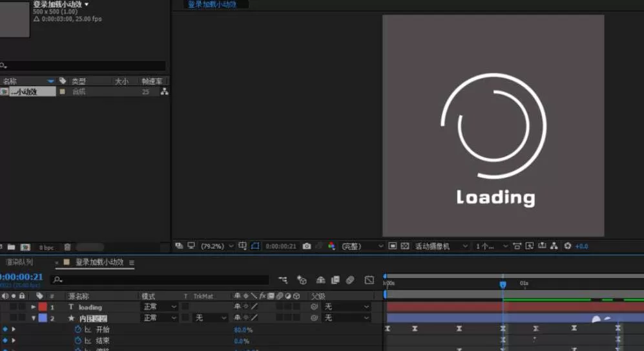Image resolution: width=644 pixels, height=351 pixels.
Task: Open composition flowchart icon in viewer footer
Action: click(554, 246)
